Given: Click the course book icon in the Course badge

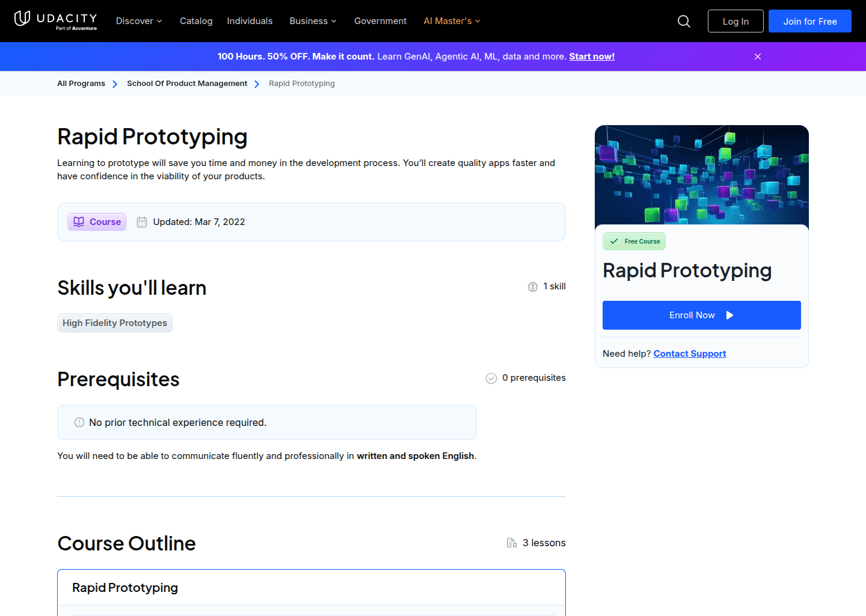Looking at the screenshot, I should [79, 221].
